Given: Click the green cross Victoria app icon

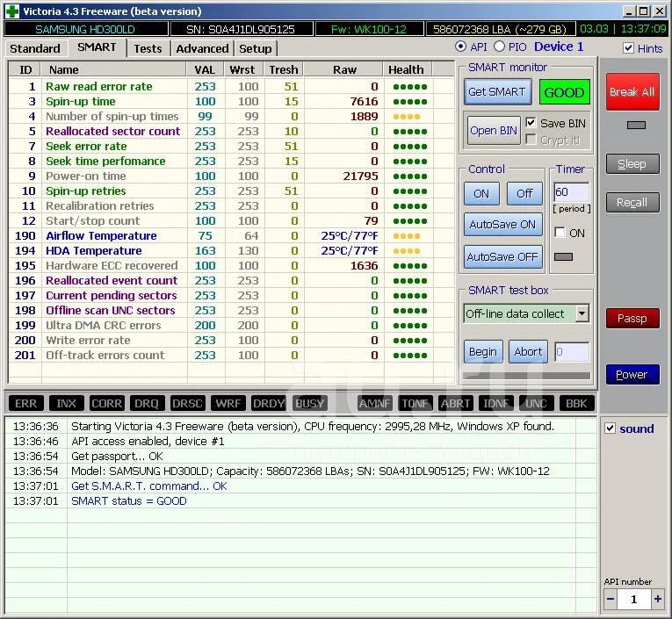Looking at the screenshot, I should [x=12, y=11].
